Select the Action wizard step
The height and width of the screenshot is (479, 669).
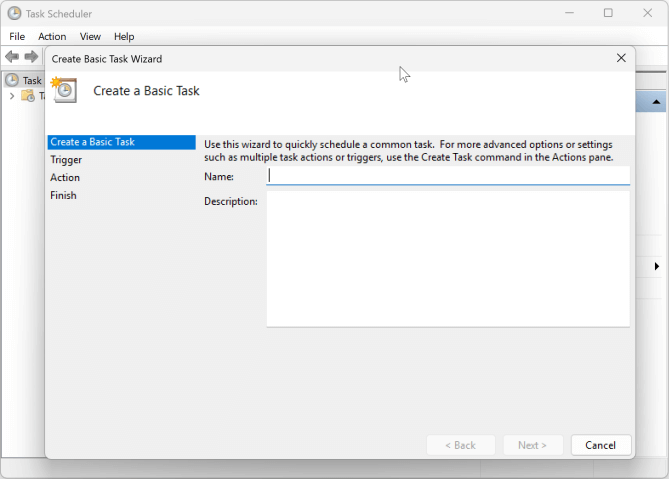tap(65, 178)
